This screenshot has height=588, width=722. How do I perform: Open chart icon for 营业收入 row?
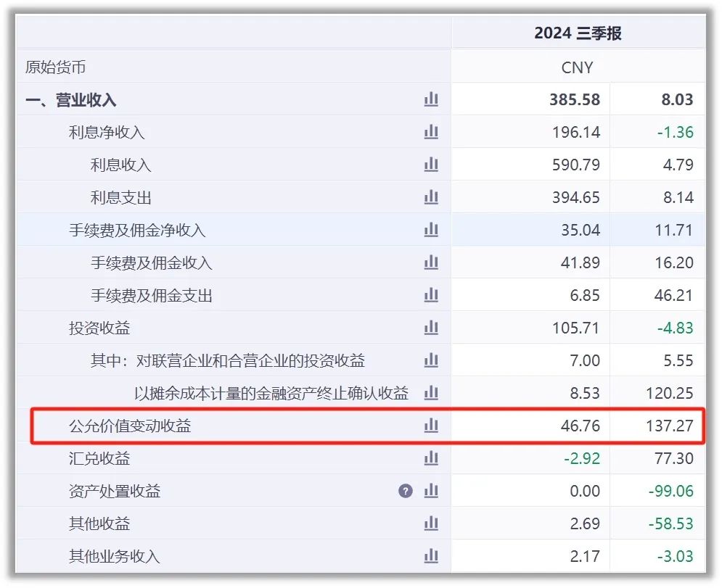[431, 99]
